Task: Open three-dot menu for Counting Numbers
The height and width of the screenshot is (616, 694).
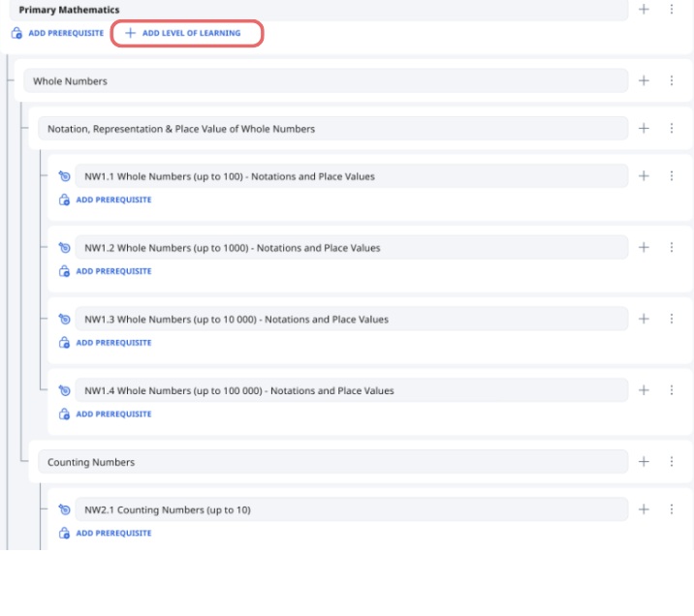Action: click(671, 462)
